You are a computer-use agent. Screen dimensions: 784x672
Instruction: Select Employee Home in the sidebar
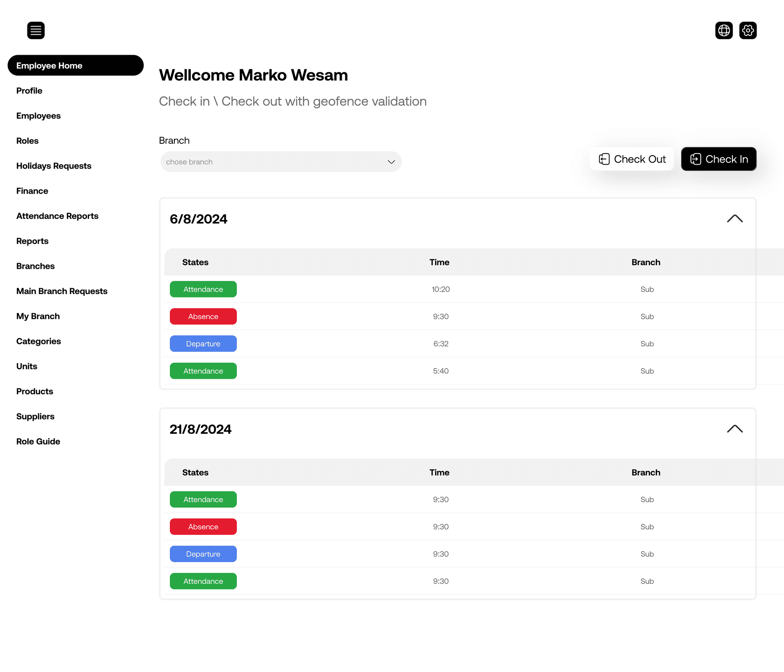click(x=76, y=65)
